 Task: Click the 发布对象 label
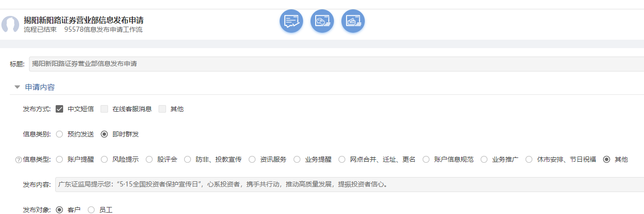coord(36,210)
